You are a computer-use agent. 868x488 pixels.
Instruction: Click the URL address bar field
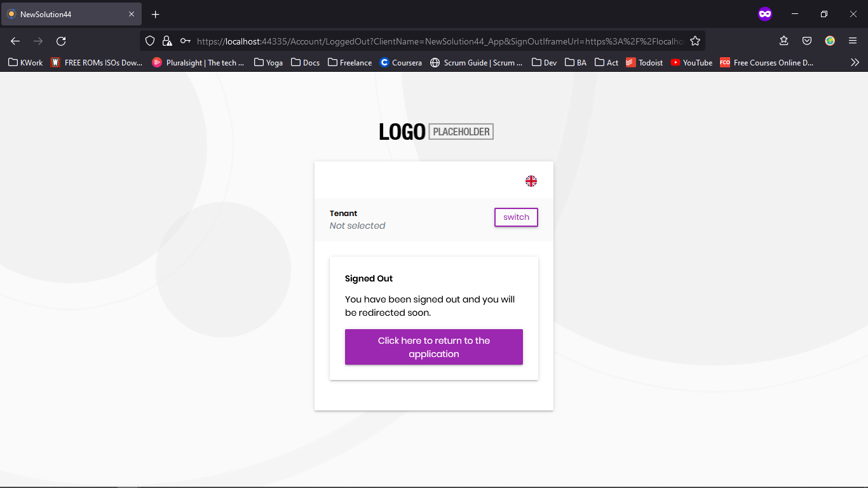tap(438, 41)
